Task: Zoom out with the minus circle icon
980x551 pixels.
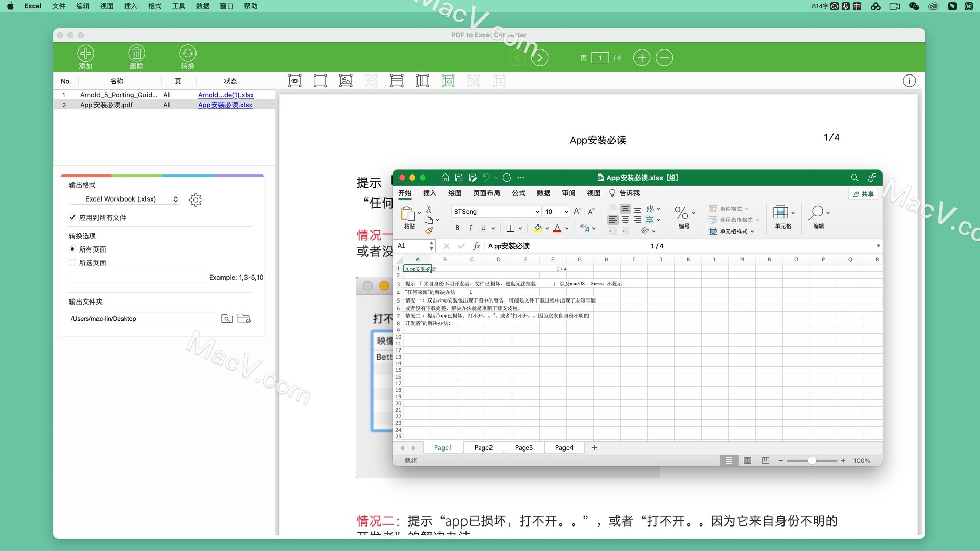Action: click(x=664, y=58)
